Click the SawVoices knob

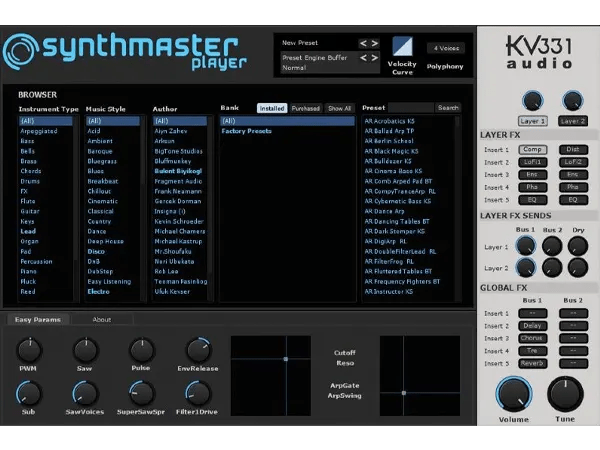click(85, 393)
